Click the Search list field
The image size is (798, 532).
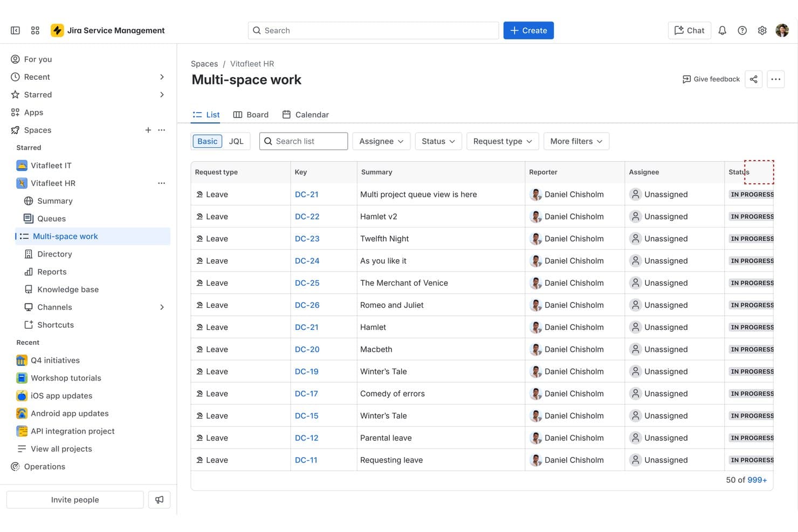coord(304,141)
